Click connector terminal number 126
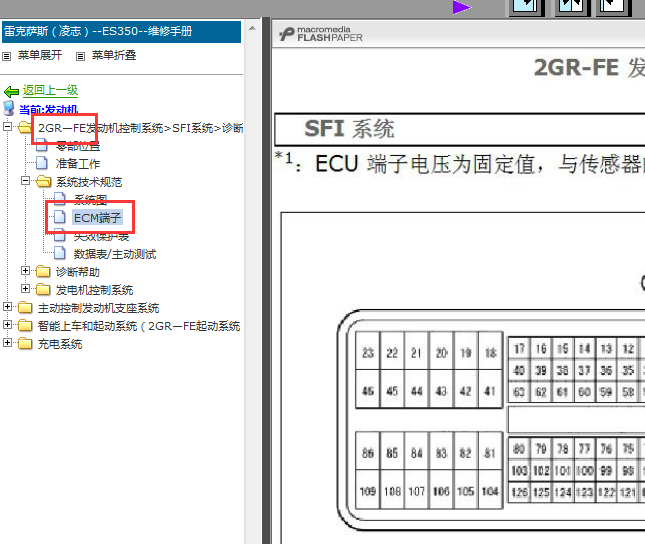Image resolution: width=645 pixels, height=544 pixels. click(519, 492)
